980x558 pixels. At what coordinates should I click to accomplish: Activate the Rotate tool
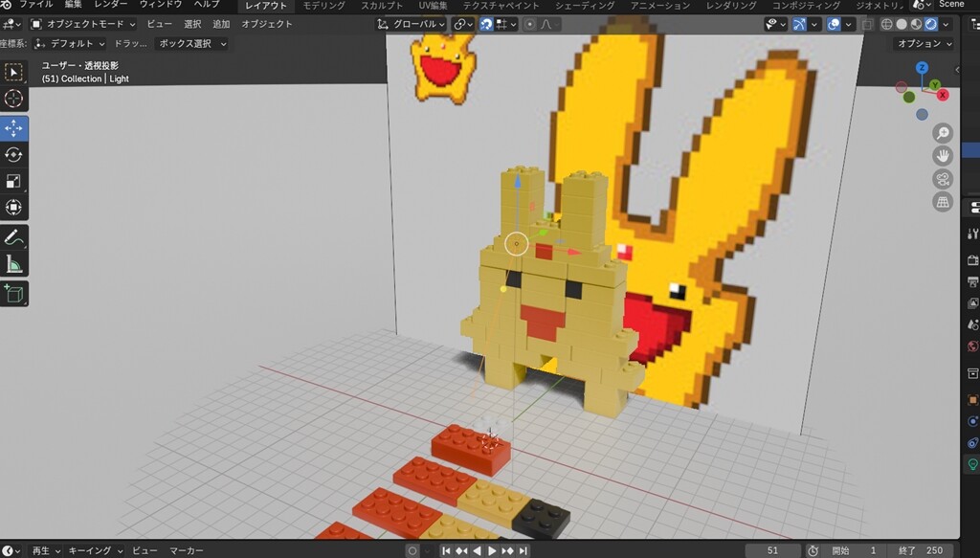click(13, 154)
